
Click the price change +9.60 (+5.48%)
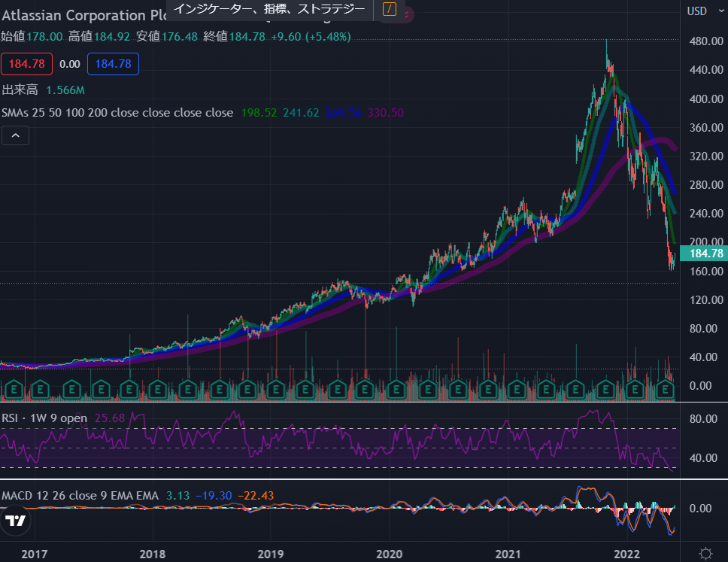[x=311, y=36]
